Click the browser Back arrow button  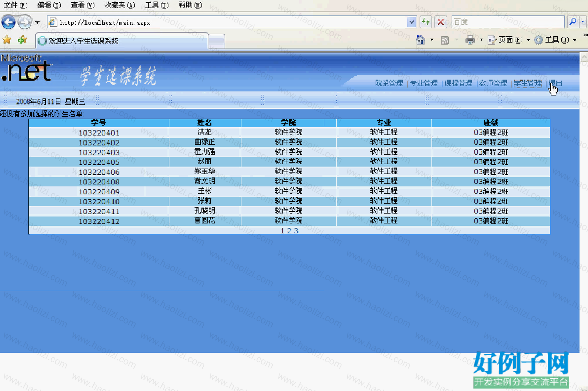pyautogui.click(x=8, y=22)
